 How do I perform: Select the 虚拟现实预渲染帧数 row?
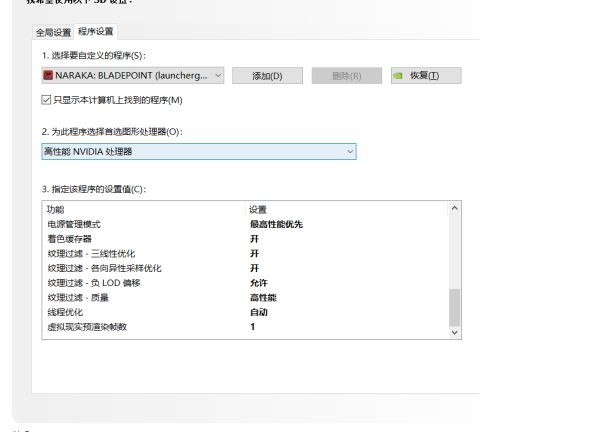(245, 327)
